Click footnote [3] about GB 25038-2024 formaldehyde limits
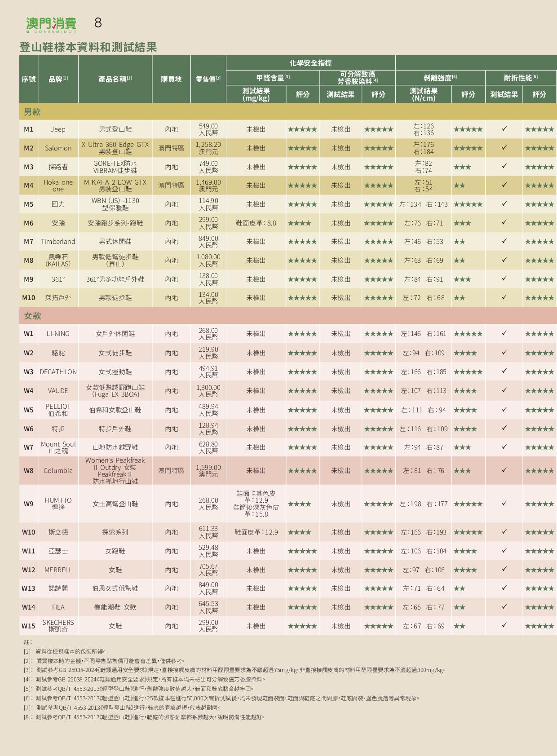This screenshot has height=756, width=557. [x=234, y=670]
